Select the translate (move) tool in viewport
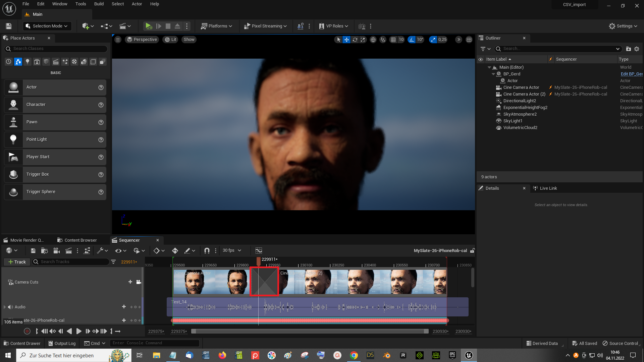The image size is (644, 362). [346, 40]
